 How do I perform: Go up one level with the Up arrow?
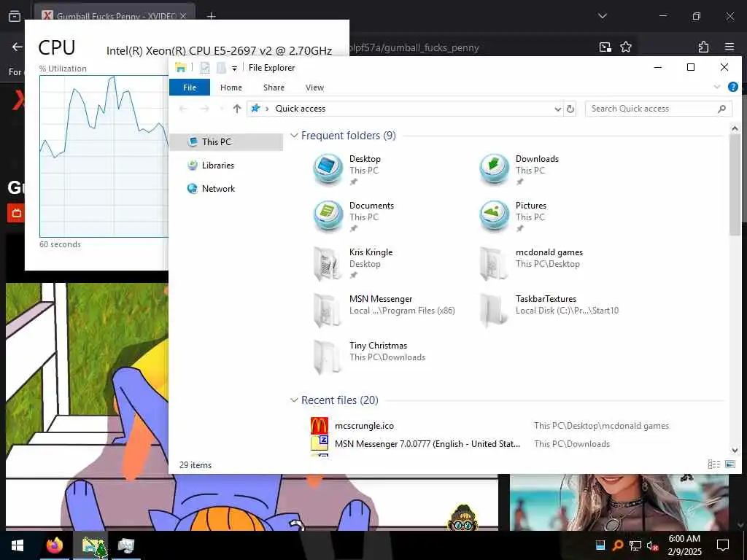coord(237,109)
